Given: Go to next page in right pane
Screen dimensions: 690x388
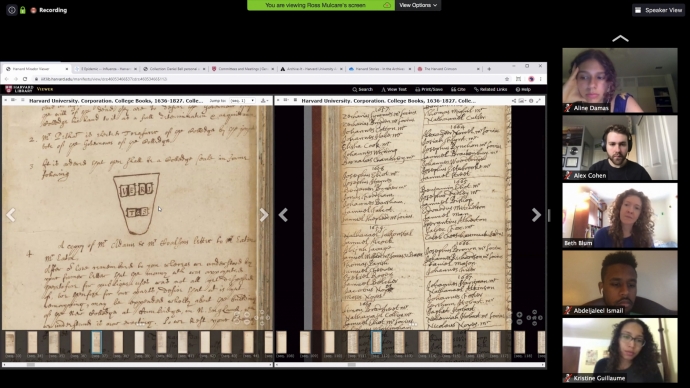Looking at the screenshot, I should (536, 215).
